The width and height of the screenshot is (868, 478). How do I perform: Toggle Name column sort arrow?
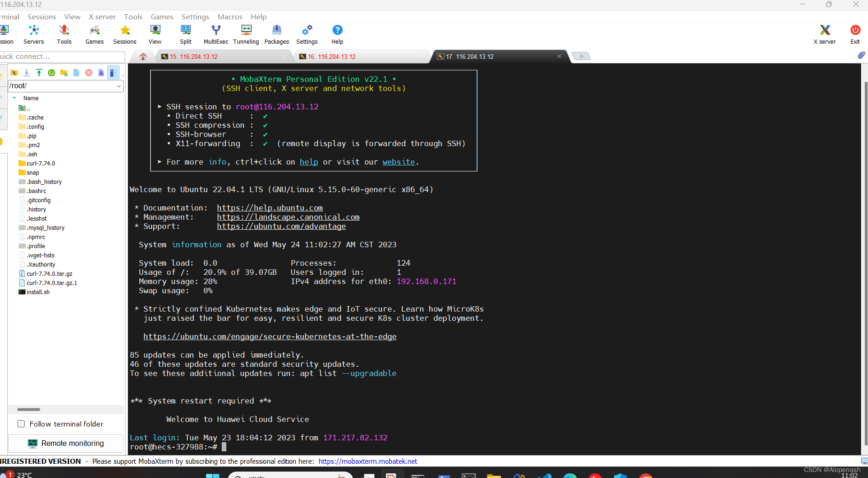[x=14, y=98]
